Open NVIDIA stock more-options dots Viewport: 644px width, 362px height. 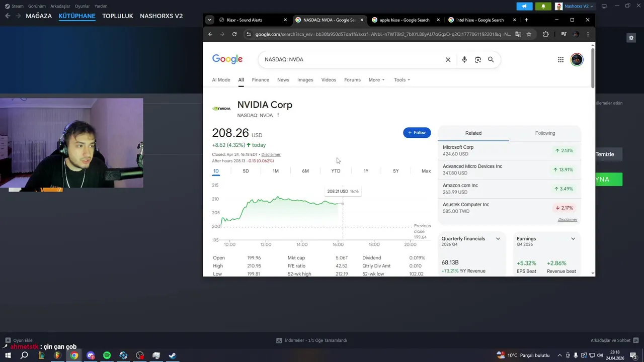278,115
